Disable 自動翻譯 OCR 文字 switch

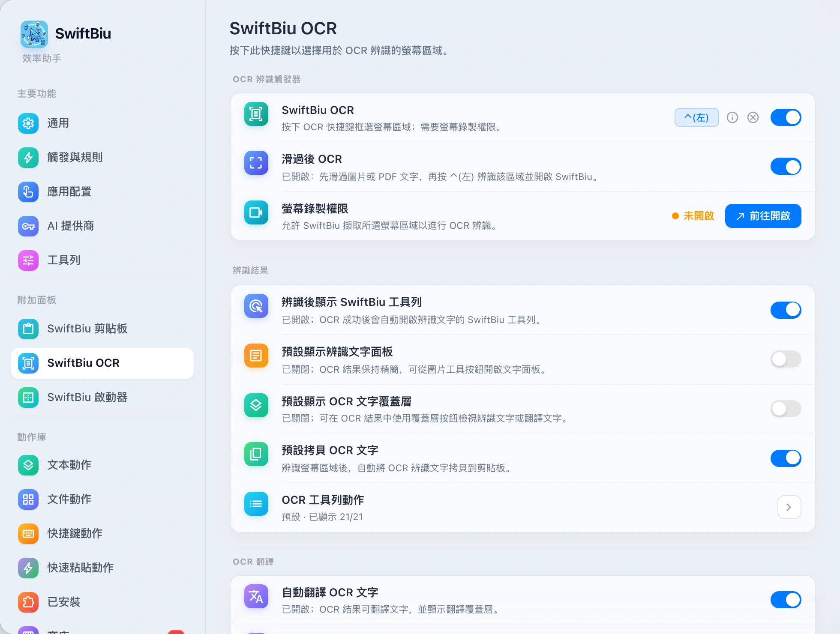tap(786, 600)
